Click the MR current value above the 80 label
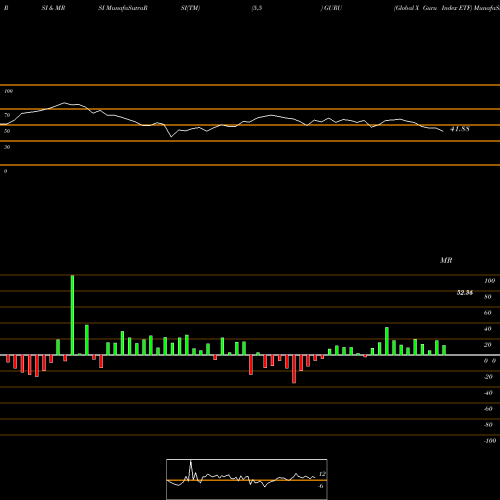 pos(465,293)
